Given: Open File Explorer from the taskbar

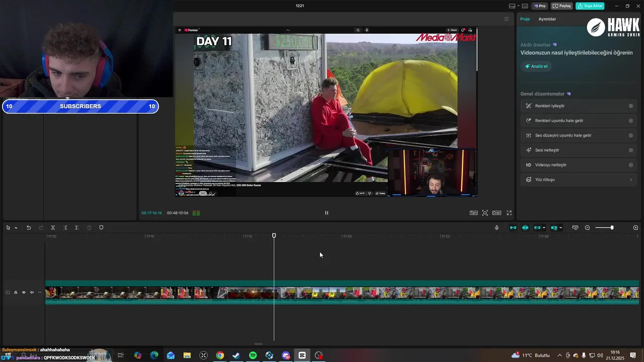Looking at the screenshot, I should pyautogui.click(x=187, y=355).
